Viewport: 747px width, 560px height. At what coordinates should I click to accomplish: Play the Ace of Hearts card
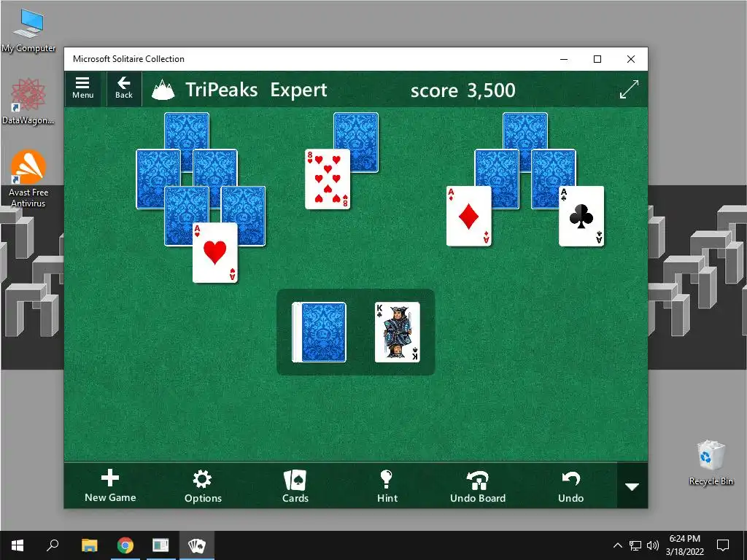[x=215, y=253]
